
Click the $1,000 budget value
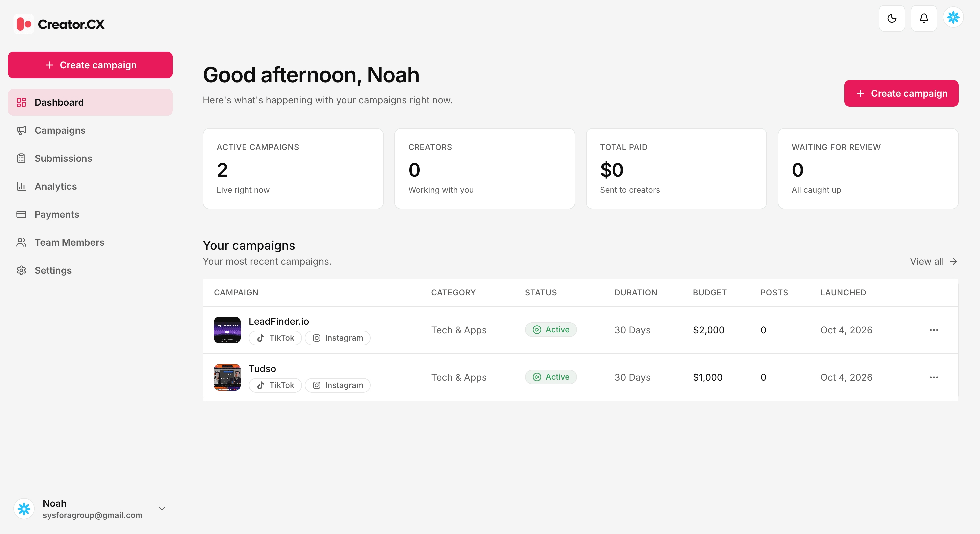[x=708, y=377]
